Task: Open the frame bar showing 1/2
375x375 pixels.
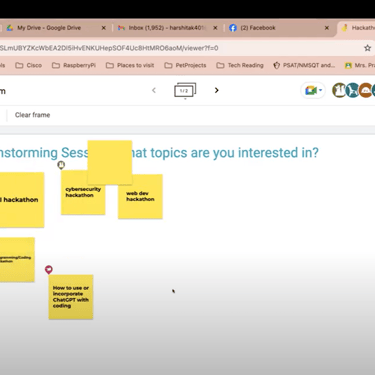Action: point(185,90)
